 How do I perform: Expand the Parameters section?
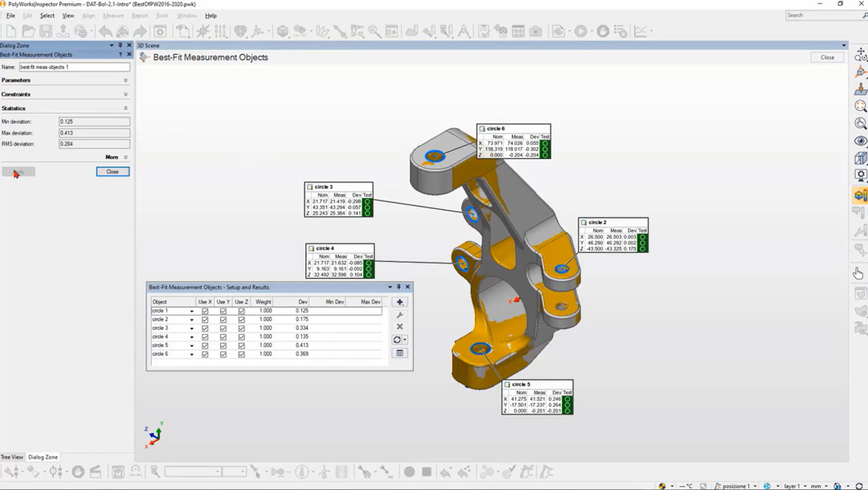click(x=125, y=80)
